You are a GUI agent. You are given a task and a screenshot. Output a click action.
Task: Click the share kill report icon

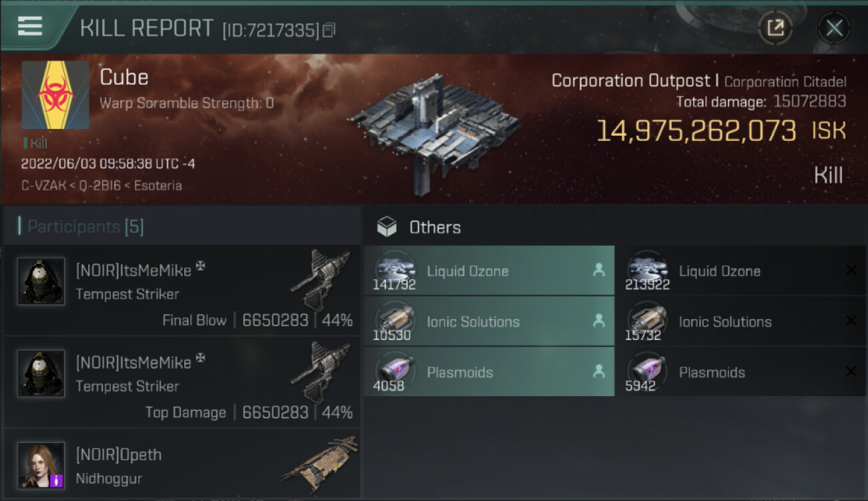[x=775, y=28]
